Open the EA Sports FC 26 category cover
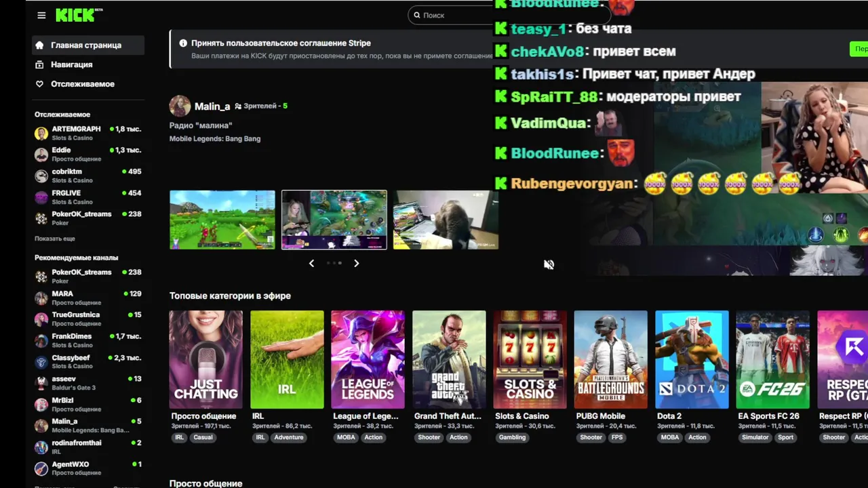Image resolution: width=868 pixels, height=488 pixels. click(773, 359)
